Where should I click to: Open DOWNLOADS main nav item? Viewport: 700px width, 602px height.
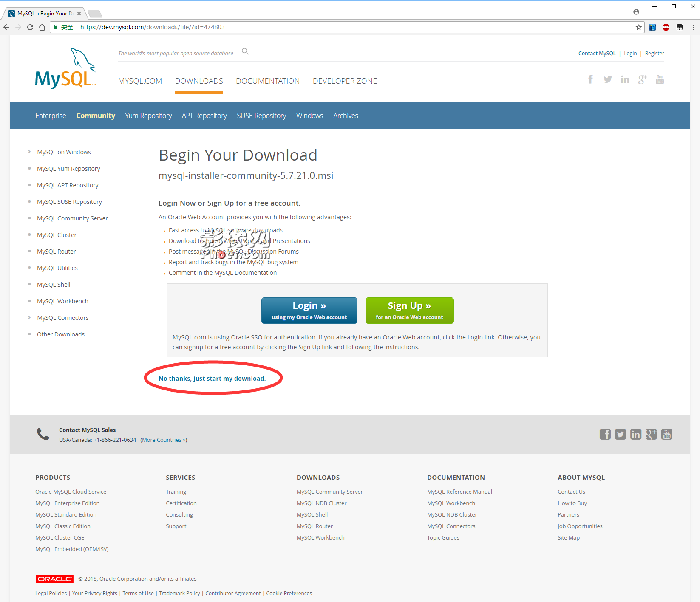pyautogui.click(x=199, y=81)
